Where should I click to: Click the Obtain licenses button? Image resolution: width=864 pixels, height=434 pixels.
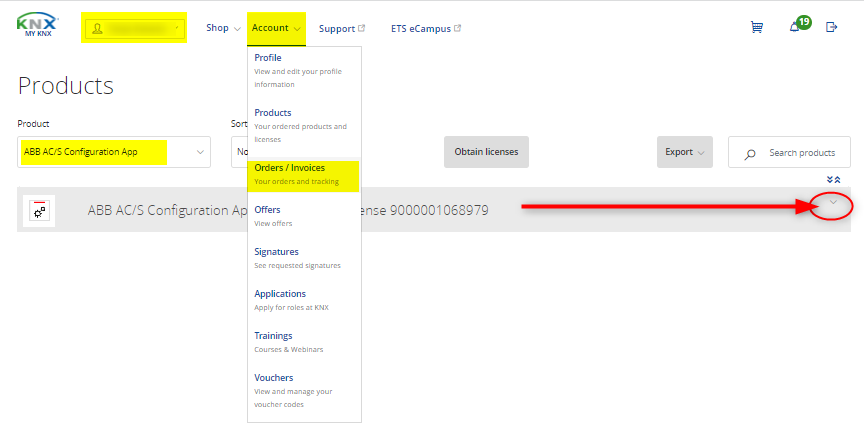(x=486, y=152)
